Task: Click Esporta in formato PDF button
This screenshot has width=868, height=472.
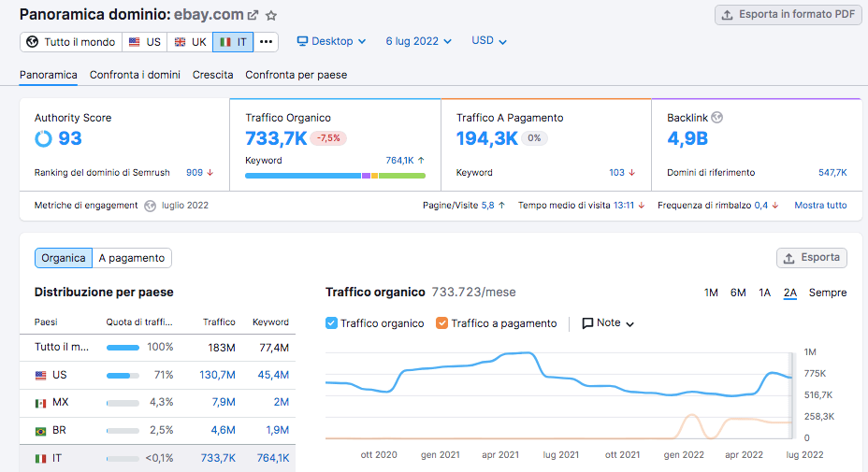Action: (x=788, y=15)
